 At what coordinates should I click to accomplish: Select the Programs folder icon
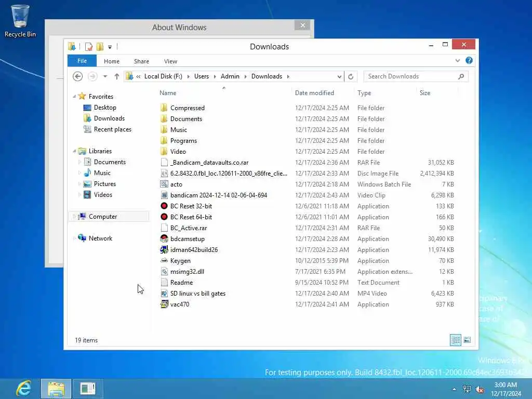tap(164, 140)
